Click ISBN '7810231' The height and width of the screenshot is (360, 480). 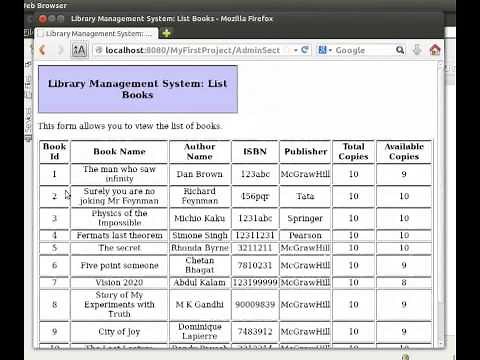[255, 265]
